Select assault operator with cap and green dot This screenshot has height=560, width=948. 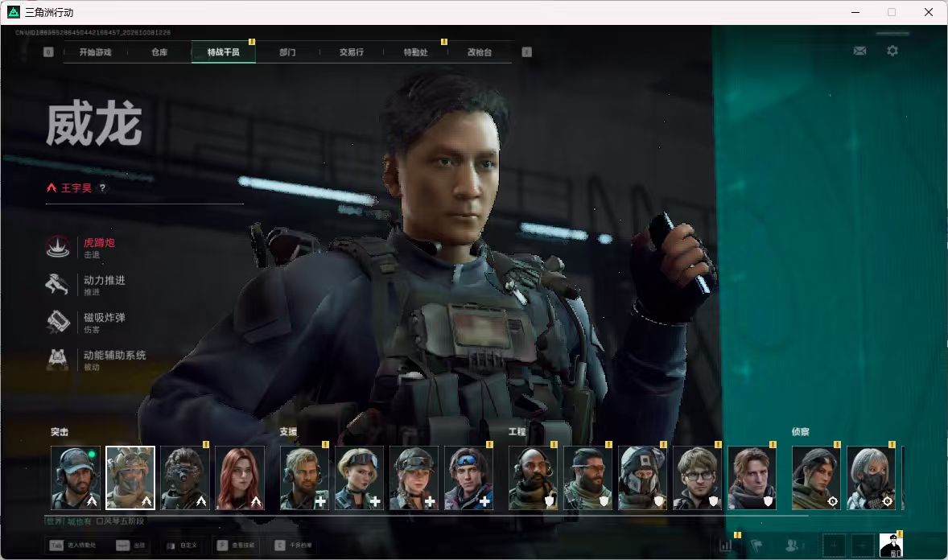(76, 478)
